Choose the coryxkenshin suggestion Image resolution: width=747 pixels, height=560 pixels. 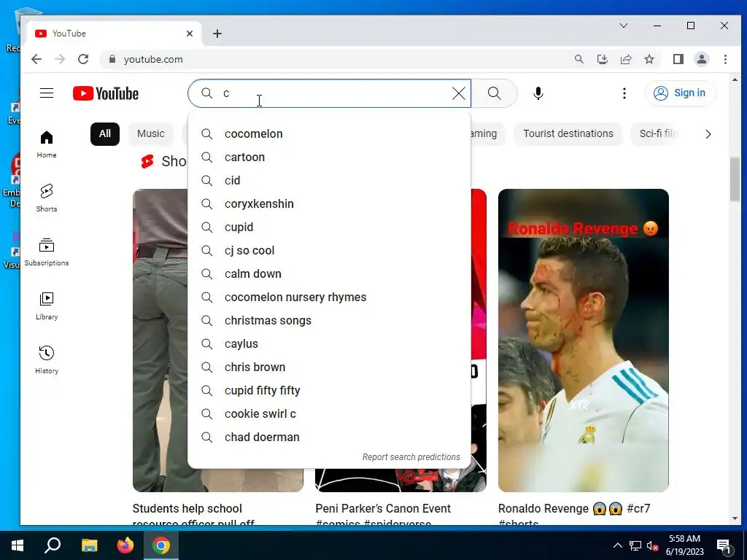click(x=329, y=204)
